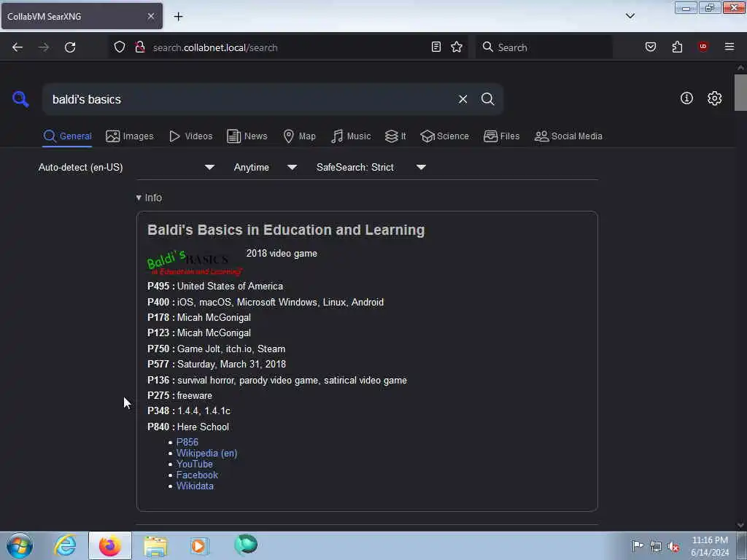
Task: Click the Baldi's Basics logo image
Action: pos(194,262)
